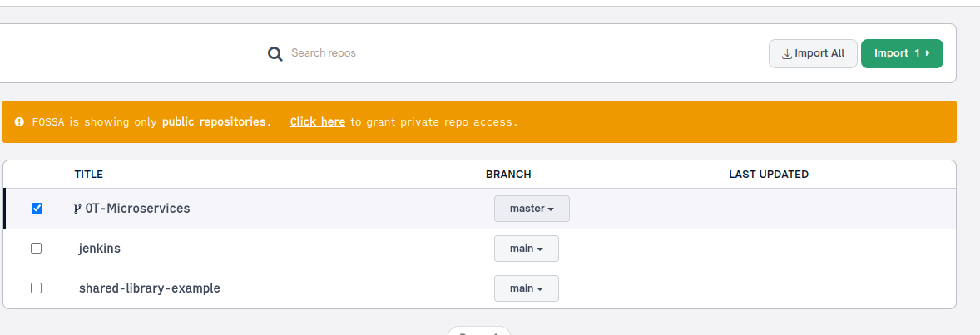Click the arrow caret on Import 1 button
The image size is (980, 335).
tap(928, 53)
